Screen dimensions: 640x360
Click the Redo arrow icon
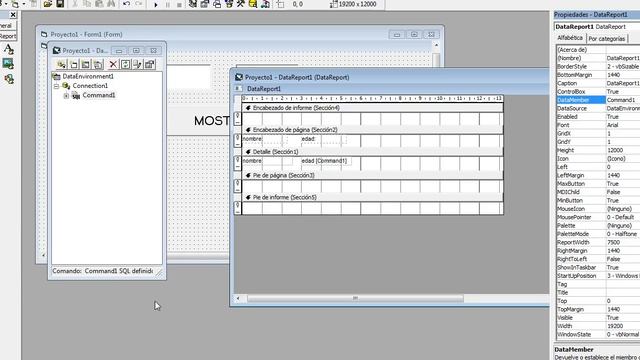(x=139, y=4)
